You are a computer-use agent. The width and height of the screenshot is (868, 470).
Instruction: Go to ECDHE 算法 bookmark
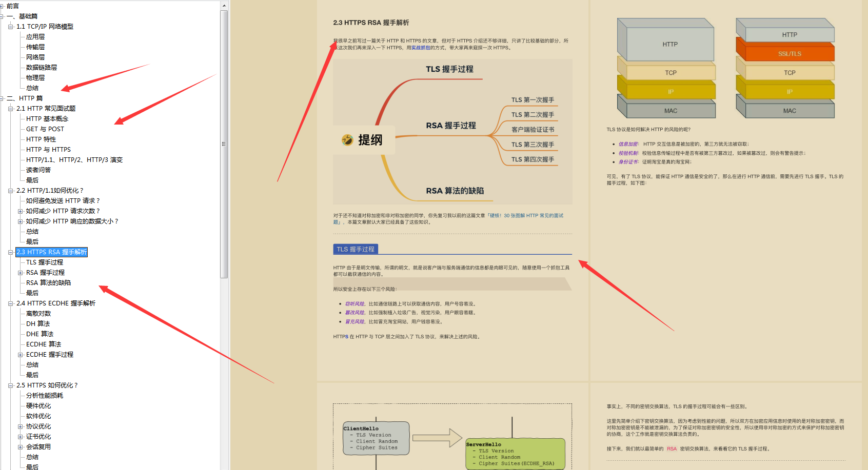click(44, 344)
